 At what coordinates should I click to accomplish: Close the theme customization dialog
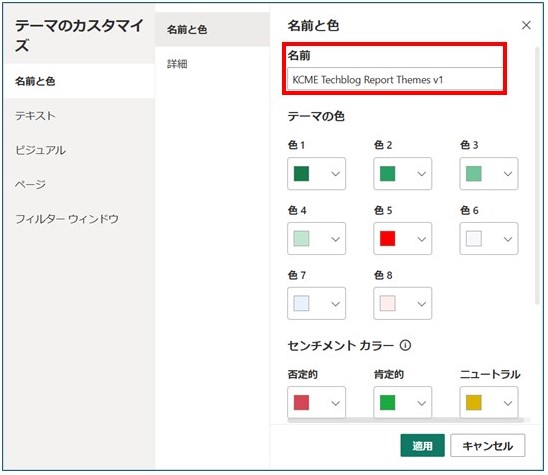click(x=526, y=25)
